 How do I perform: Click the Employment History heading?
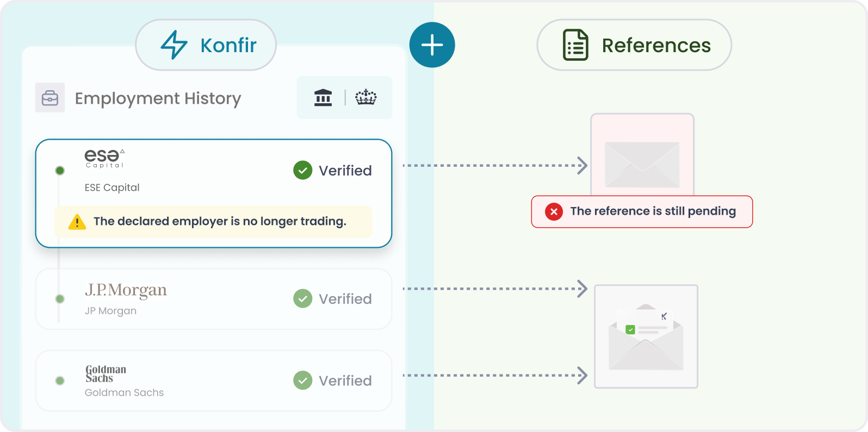click(158, 98)
